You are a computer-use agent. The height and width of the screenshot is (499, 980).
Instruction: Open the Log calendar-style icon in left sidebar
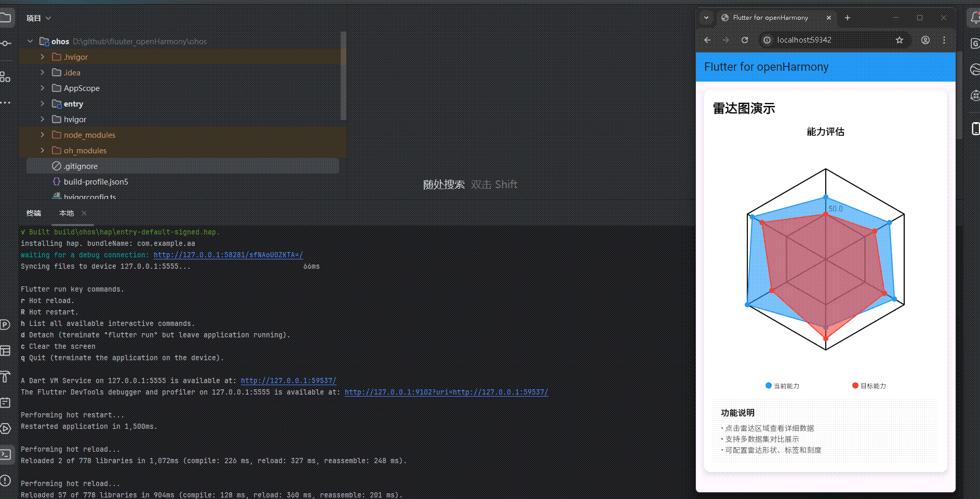click(5, 402)
